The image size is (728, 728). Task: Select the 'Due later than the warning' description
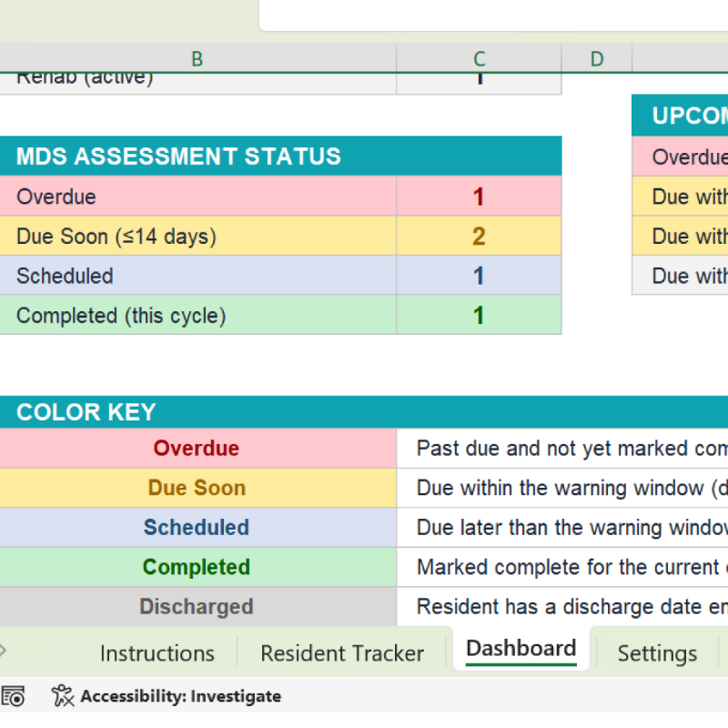pyautogui.click(x=562, y=528)
